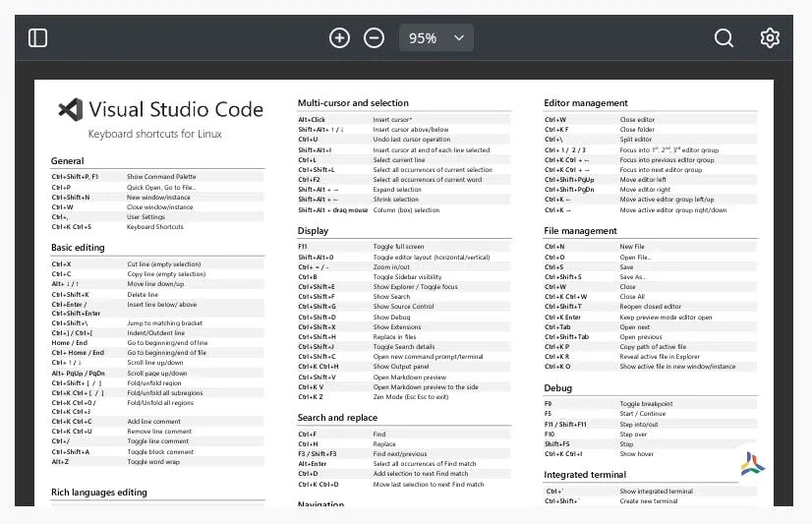Click the "Search and replace" heading

tap(337, 418)
